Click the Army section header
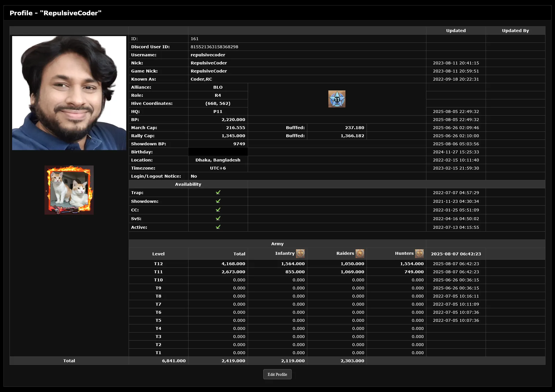555x392 pixels. (277, 244)
